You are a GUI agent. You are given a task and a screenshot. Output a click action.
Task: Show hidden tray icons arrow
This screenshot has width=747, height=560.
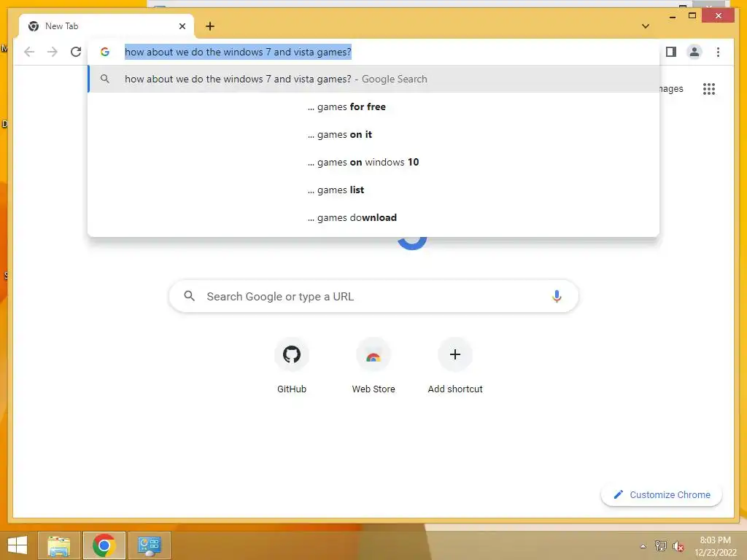643,546
